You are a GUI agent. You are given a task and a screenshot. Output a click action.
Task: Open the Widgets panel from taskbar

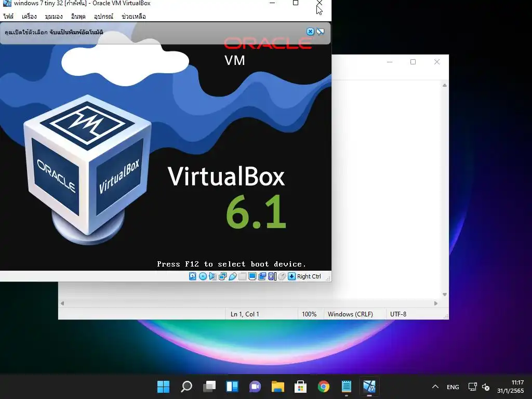(232, 387)
